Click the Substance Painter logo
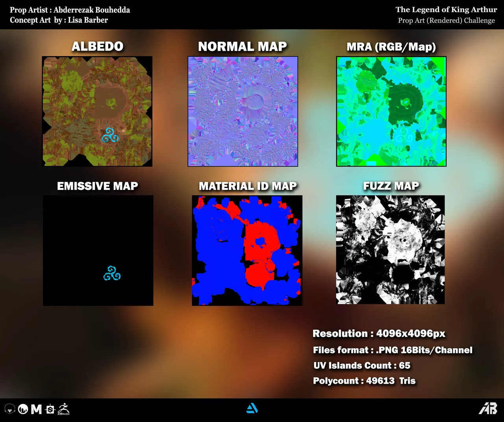Screen dimensions: 504x422 tap(50, 409)
